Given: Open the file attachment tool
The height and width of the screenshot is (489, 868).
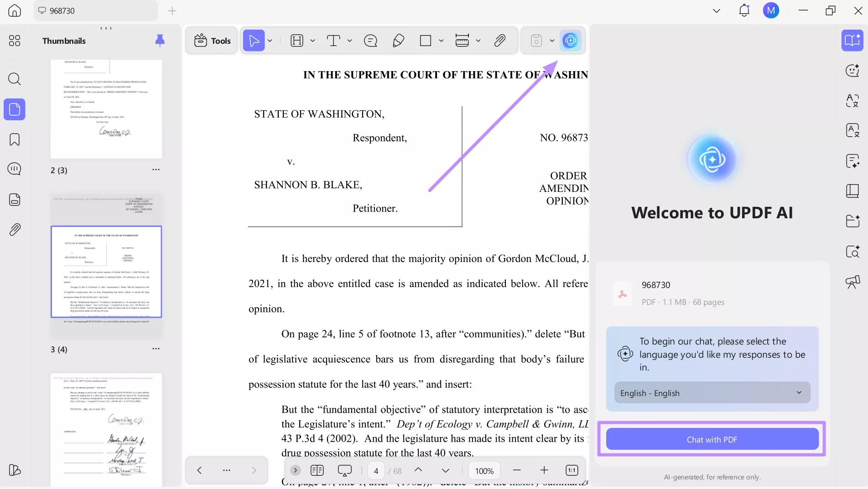Looking at the screenshot, I should (500, 40).
